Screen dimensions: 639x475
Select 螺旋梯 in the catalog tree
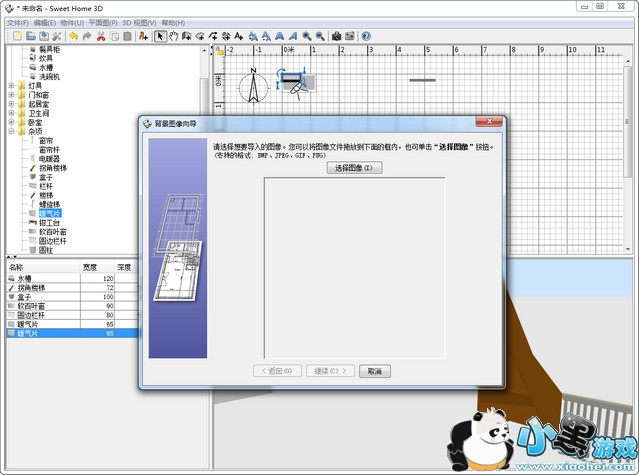pyautogui.click(x=52, y=204)
